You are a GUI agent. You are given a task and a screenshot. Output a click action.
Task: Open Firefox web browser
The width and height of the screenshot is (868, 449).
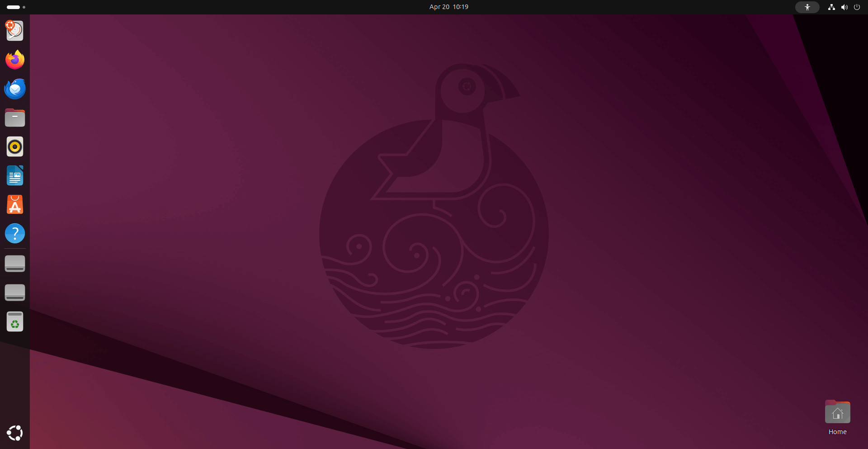tap(15, 60)
